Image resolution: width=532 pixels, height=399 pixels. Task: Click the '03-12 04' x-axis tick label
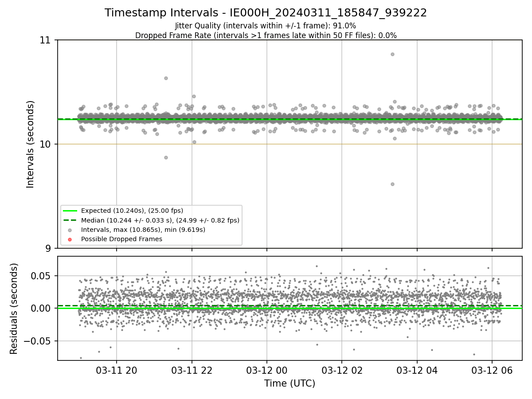417,370
